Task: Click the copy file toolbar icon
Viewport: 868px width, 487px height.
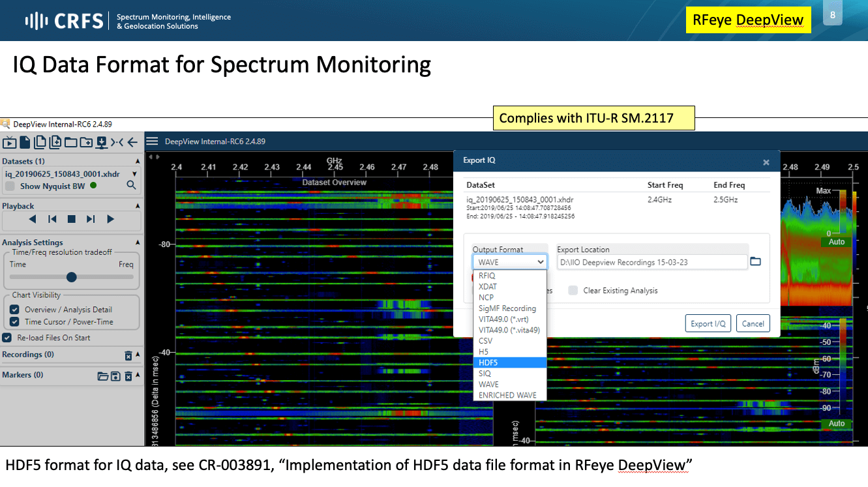Action: click(39, 141)
